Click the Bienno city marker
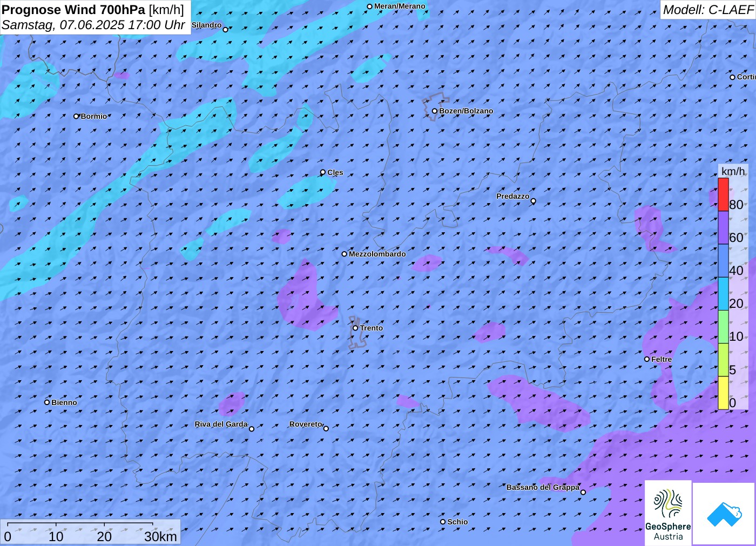 47,402
